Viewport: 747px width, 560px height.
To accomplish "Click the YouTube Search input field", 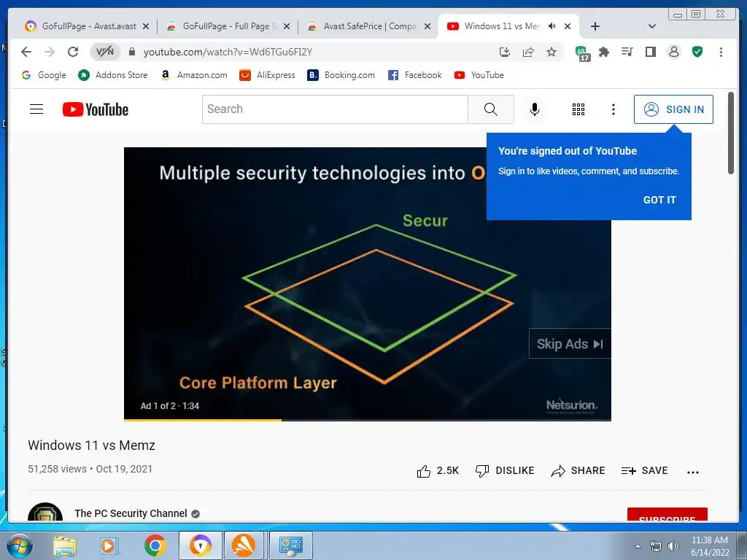I will (335, 109).
